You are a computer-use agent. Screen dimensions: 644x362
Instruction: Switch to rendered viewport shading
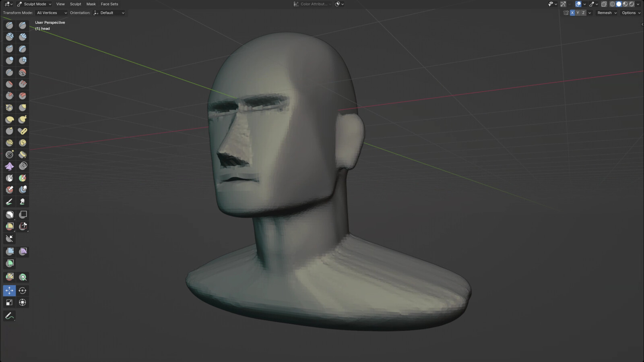(632, 4)
